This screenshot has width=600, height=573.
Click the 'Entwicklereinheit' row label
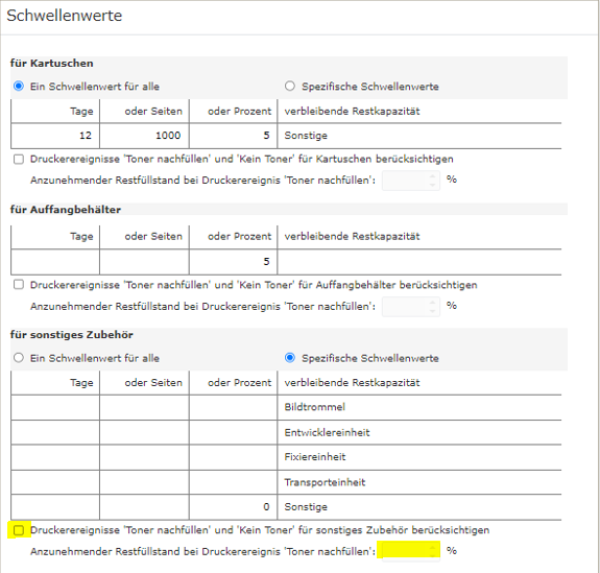[327, 433]
